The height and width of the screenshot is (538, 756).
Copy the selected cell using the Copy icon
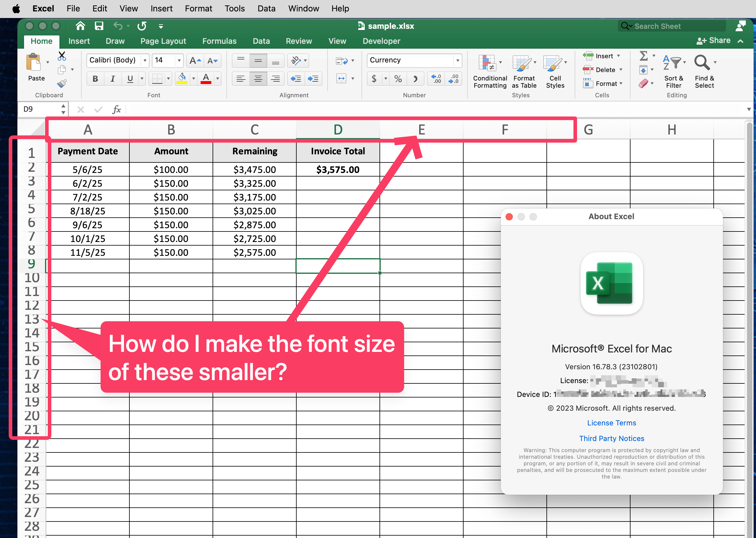coord(62,70)
